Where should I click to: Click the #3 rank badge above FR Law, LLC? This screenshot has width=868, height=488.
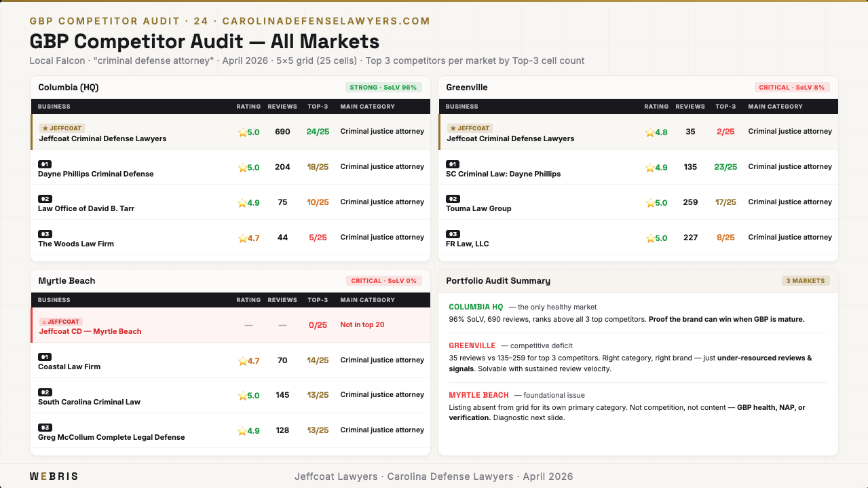pos(453,234)
